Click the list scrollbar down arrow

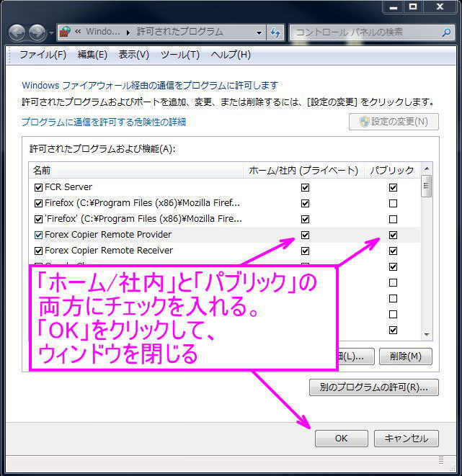tap(427, 335)
